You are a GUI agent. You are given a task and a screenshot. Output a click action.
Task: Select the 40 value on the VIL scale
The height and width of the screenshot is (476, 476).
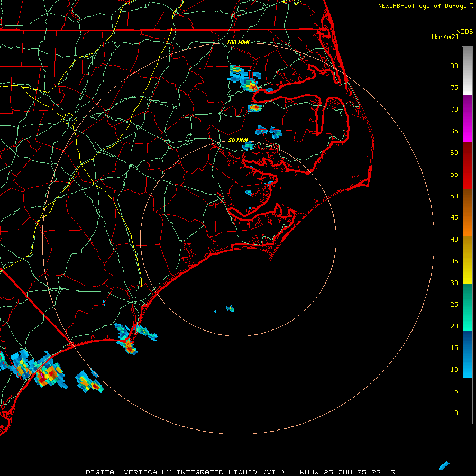[454, 240]
